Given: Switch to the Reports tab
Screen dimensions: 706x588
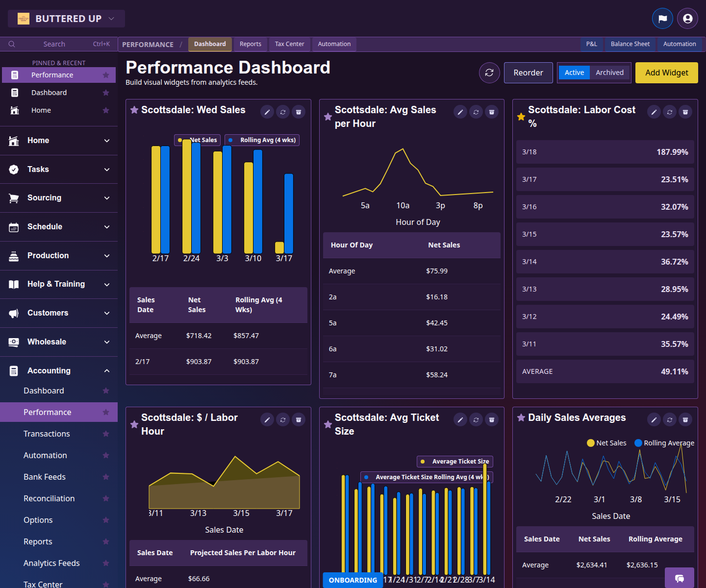Looking at the screenshot, I should pos(250,44).
